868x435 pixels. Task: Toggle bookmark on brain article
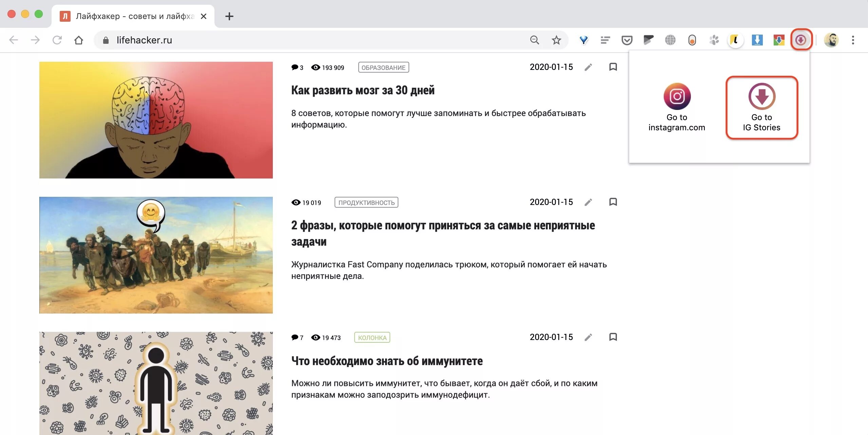click(613, 67)
